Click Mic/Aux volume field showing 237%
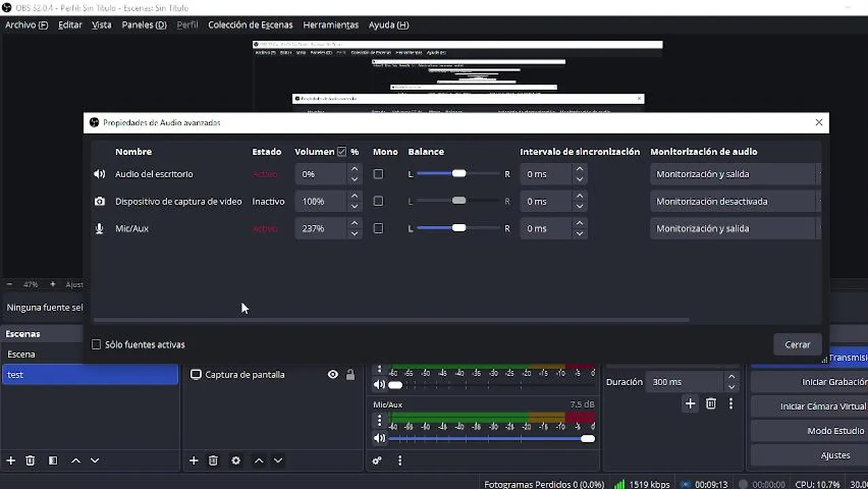Image resolution: width=868 pixels, height=489 pixels. point(323,228)
